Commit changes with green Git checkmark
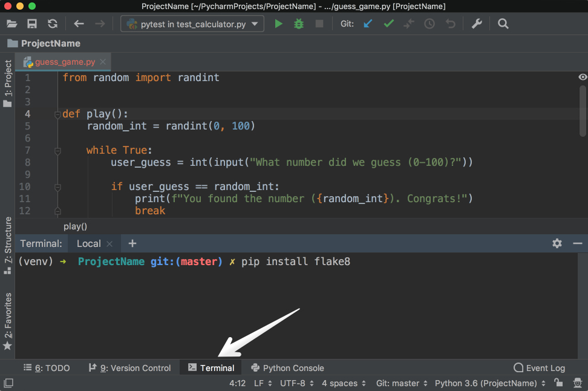The width and height of the screenshot is (588, 391). (388, 24)
